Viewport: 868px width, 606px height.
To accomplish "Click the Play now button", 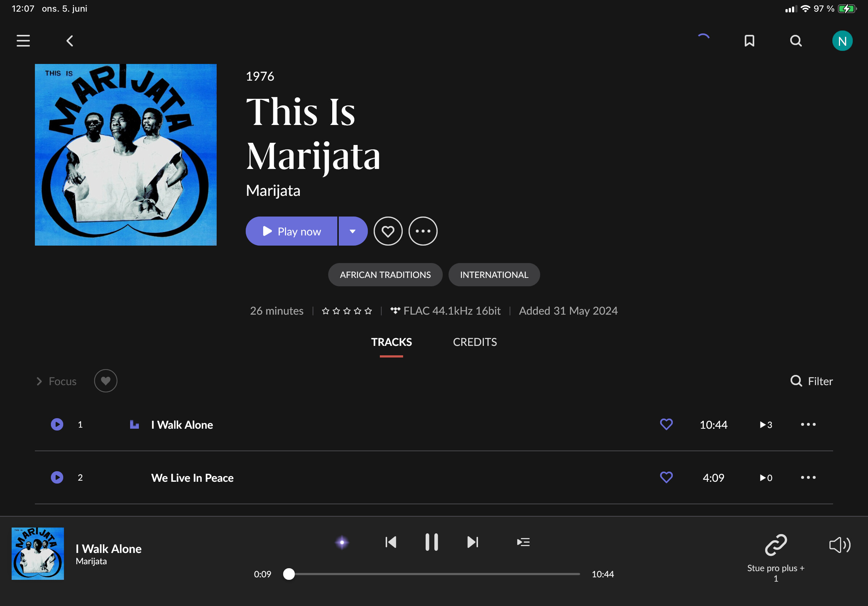I will click(x=291, y=231).
